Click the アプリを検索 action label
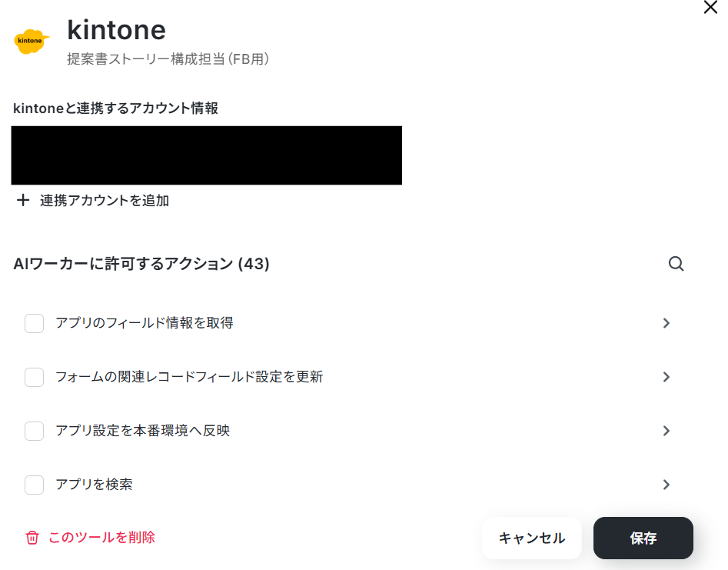 [x=95, y=485]
